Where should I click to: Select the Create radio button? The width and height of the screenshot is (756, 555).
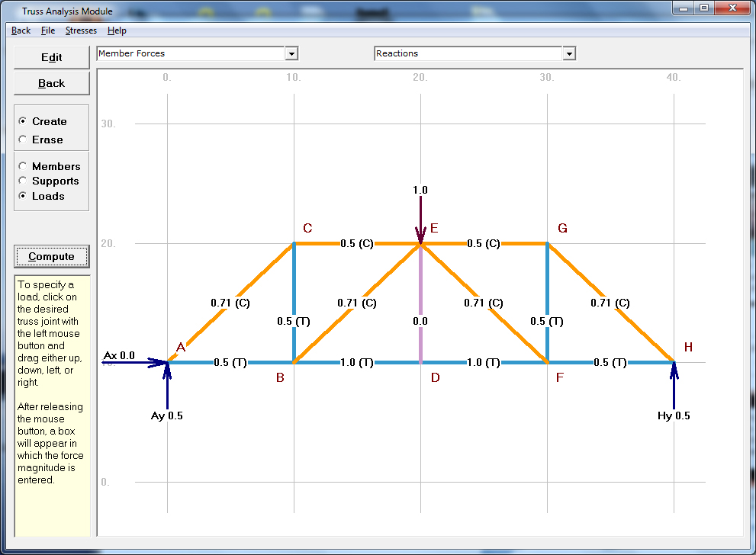[21, 121]
